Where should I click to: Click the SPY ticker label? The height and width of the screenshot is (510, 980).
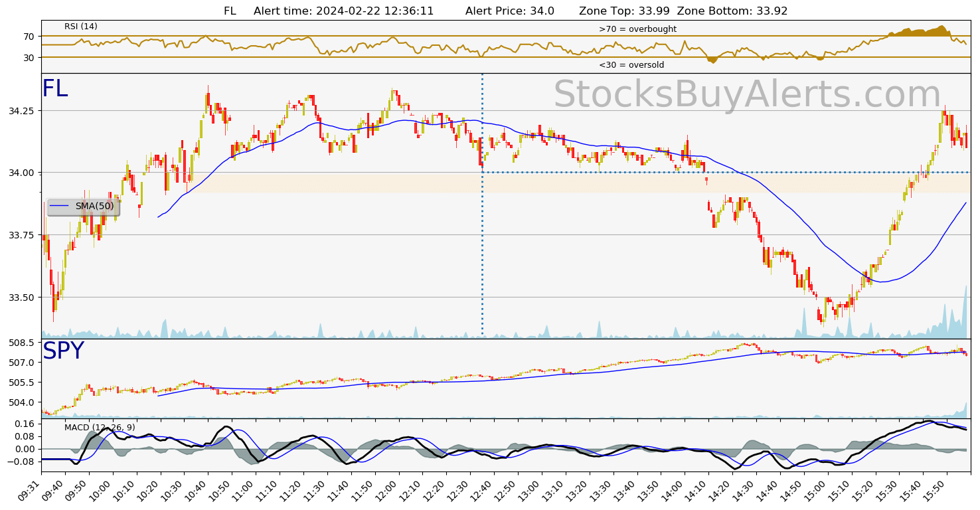click(x=63, y=351)
